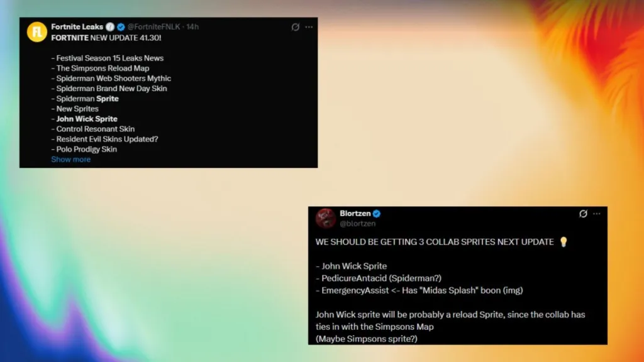The width and height of the screenshot is (644, 362).
Task: Click the 'New Sprites' line
Action: (x=75, y=109)
